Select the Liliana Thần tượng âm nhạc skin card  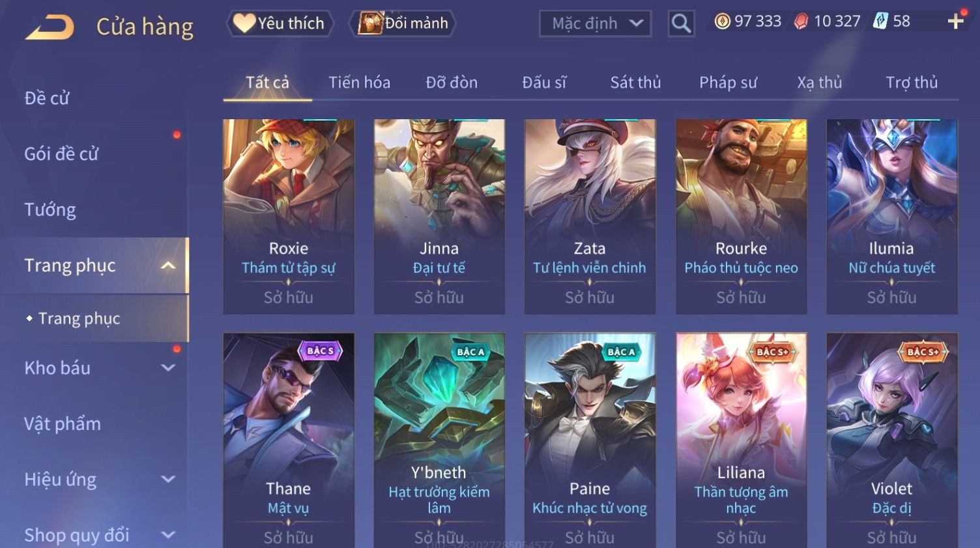point(741,440)
